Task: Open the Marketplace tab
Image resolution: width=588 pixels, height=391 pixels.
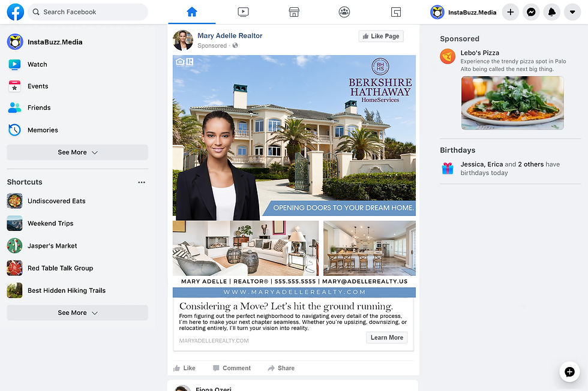Action: (294, 12)
